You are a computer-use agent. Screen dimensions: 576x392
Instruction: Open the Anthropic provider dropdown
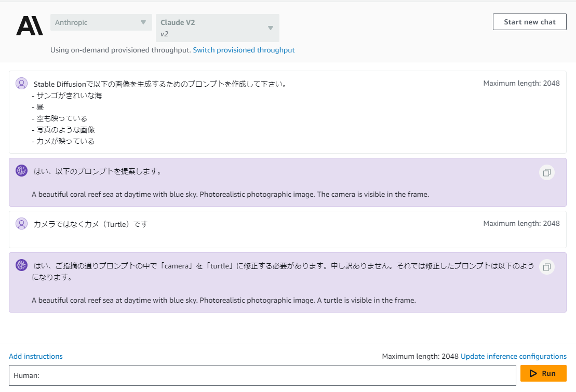(101, 22)
